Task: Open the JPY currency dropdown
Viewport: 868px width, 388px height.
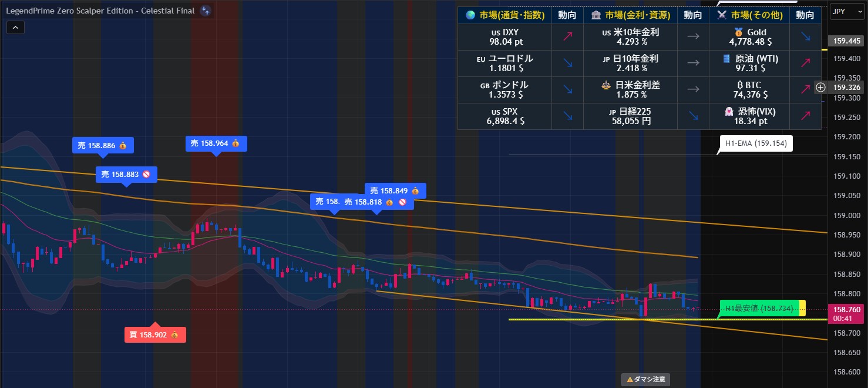Action: tap(845, 11)
